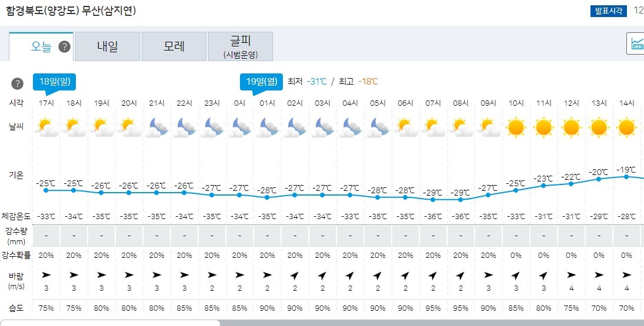Switch to the 내일 tab
This screenshot has height=326, width=644.
click(x=108, y=46)
